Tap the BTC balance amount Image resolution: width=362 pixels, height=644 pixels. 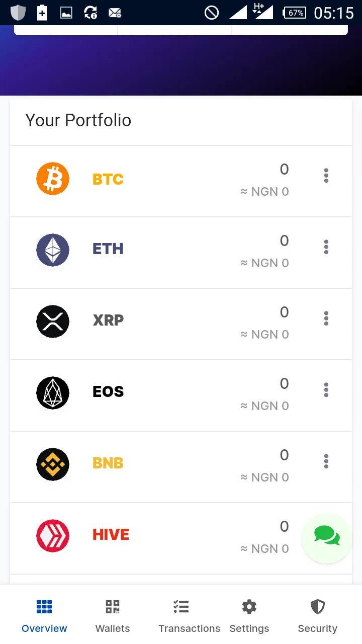284,170
